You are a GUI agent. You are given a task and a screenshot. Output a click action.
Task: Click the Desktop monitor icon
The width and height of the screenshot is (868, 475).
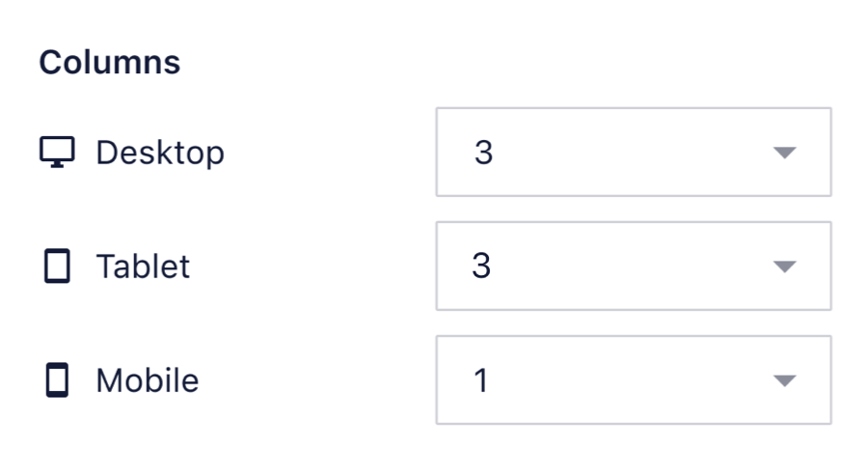57,152
